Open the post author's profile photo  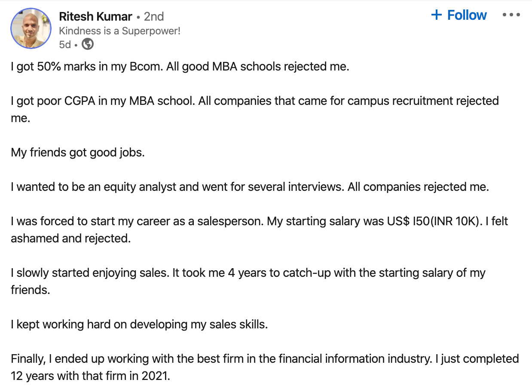point(31,28)
